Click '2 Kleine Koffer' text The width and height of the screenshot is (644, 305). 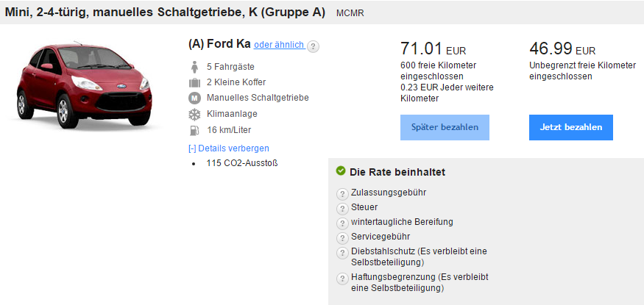click(x=236, y=82)
